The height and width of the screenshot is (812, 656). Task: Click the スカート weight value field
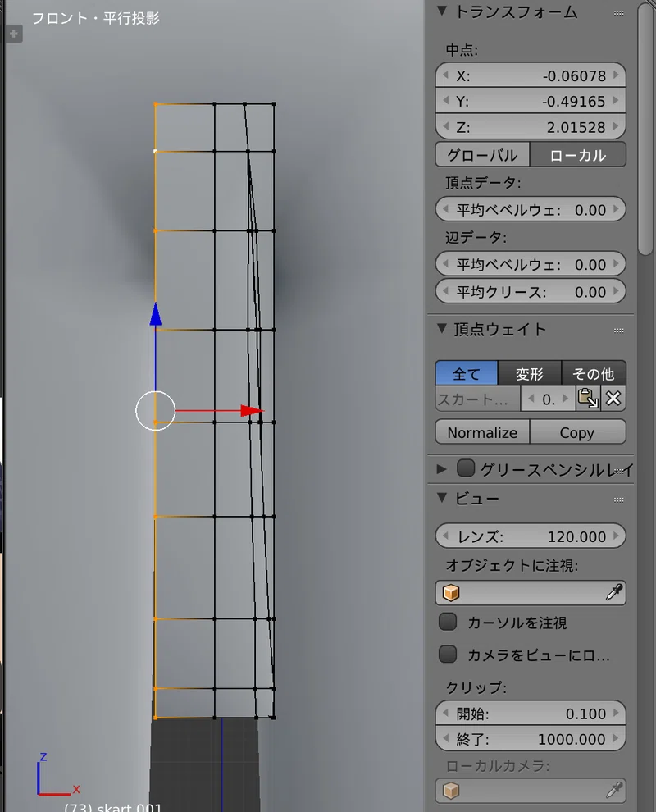click(x=548, y=399)
